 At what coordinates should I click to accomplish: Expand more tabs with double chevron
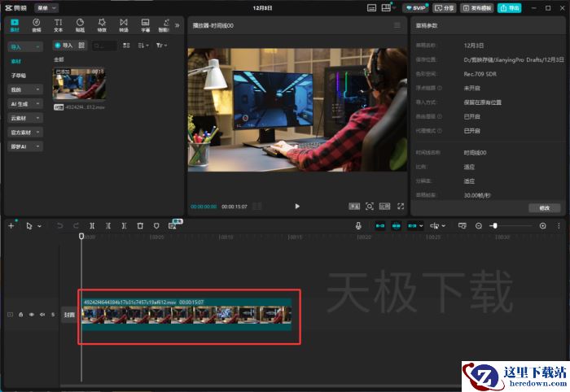[x=177, y=25]
